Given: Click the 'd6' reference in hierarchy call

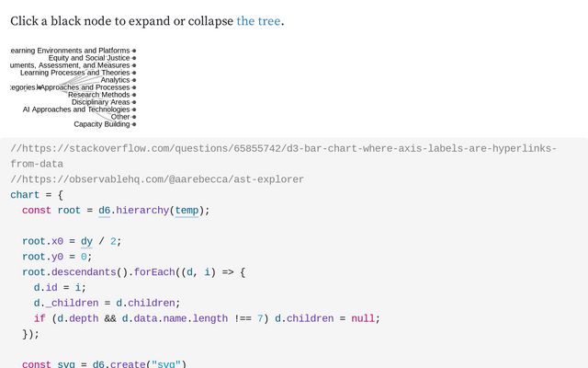Looking at the screenshot, I should [104, 211].
